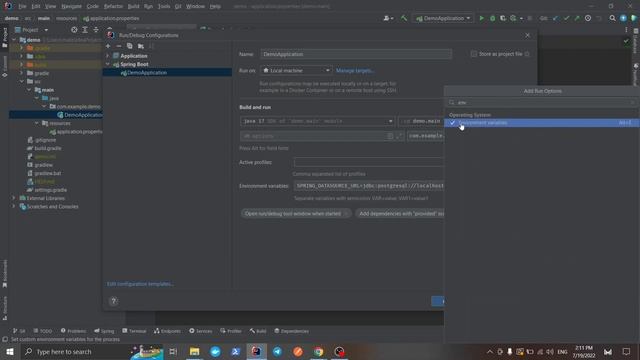
Task: Collapse Spring Boot node in configurations tree
Action: (108, 64)
